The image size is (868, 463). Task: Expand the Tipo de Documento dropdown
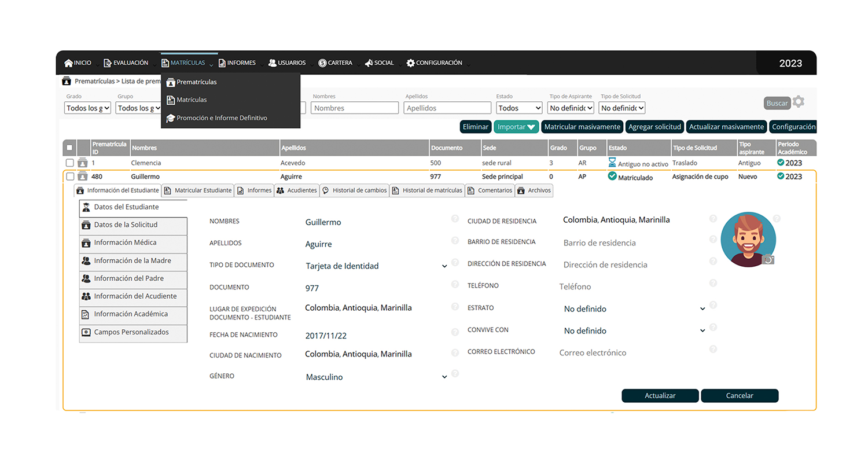tap(444, 266)
